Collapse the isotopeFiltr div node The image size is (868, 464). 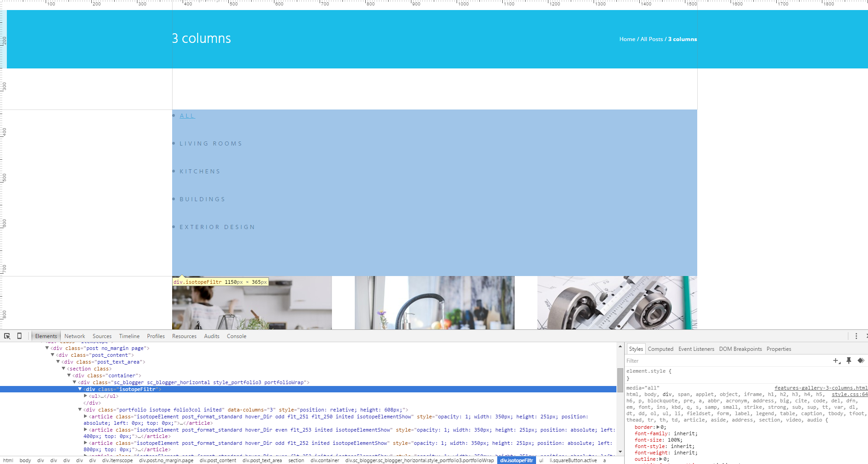click(x=80, y=389)
